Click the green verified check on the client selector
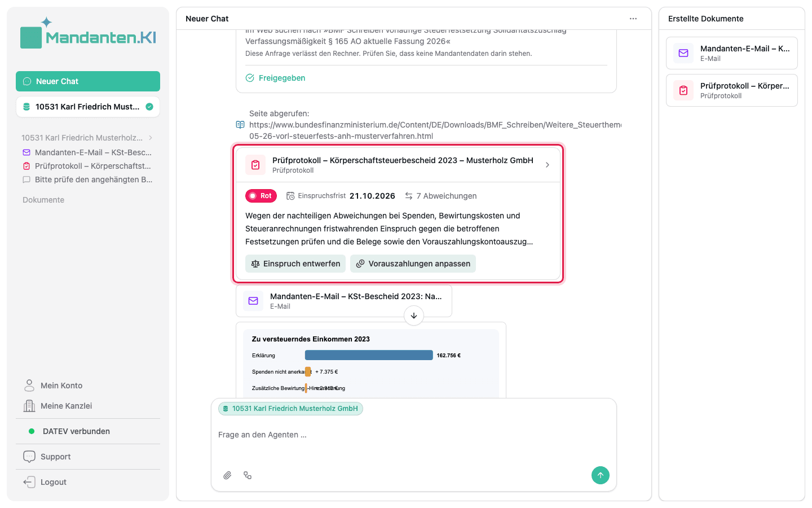 tap(149, 107)
